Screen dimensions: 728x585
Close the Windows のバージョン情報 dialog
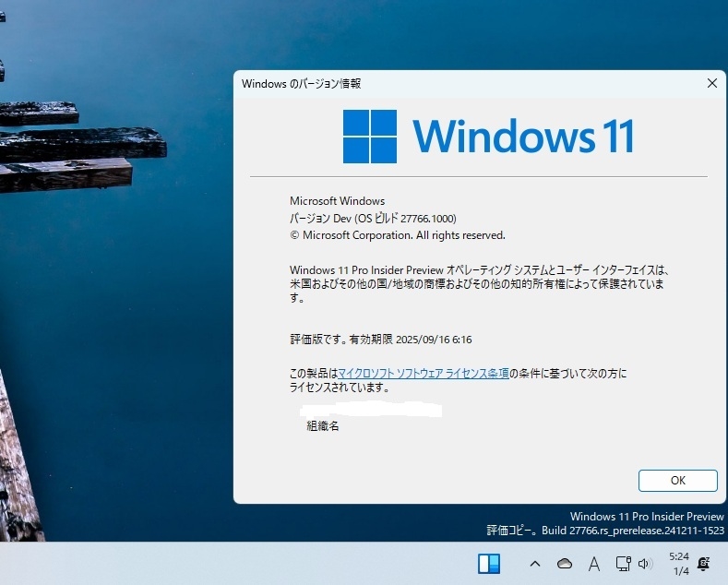pos(711,83)
